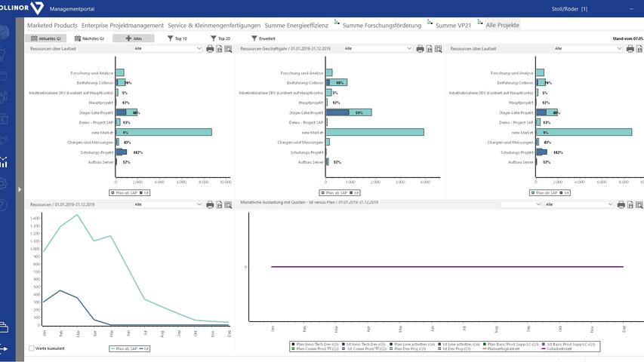
Task: Open zoom preview of Ressourcen Geschäftsjahr chart
Action: (438, 48)
